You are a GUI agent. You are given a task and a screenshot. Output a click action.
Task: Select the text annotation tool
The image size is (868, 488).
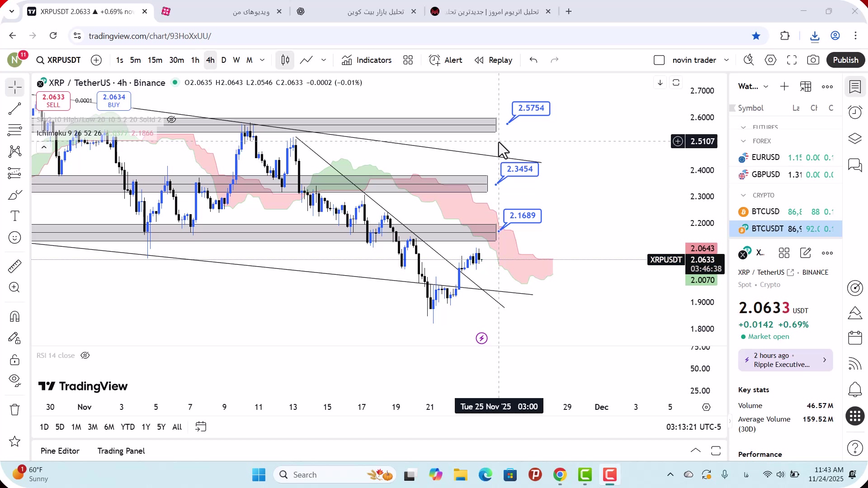click(15, 216)
